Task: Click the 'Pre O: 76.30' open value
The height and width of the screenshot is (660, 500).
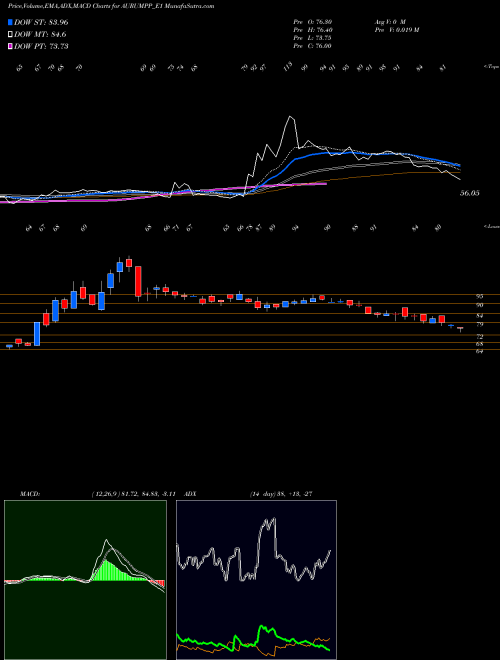Action: (312, 22)
